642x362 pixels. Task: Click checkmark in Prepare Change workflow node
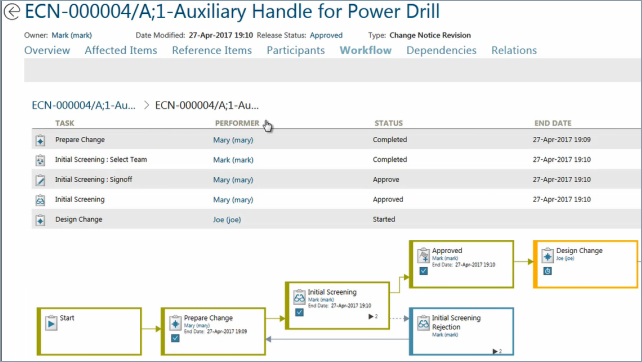175,338
